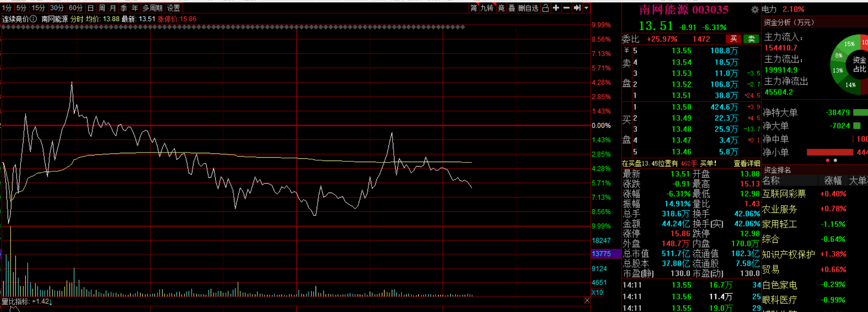Toggle 简 simple view button
Screen dimensions: 868x312
[x=474, y=8]
